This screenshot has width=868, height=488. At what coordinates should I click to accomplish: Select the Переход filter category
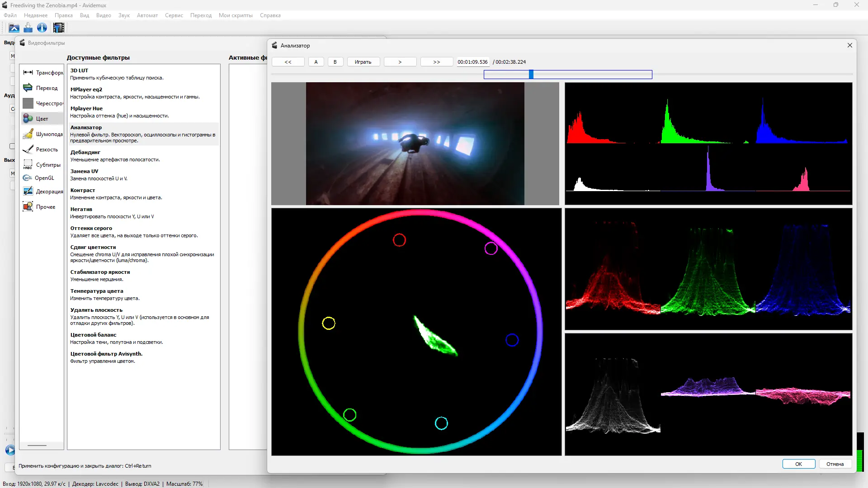(x=46, y=88)
